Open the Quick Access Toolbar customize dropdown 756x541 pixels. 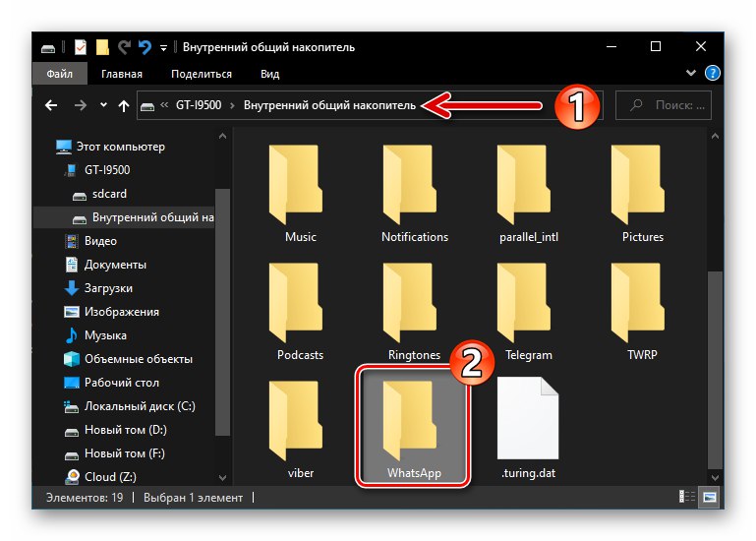pos(163,48)
